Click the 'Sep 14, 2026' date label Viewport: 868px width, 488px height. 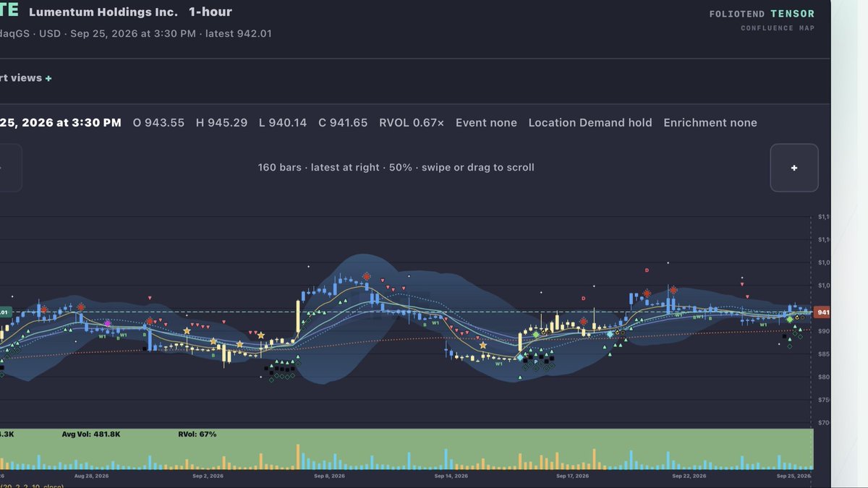click(451, 476)
